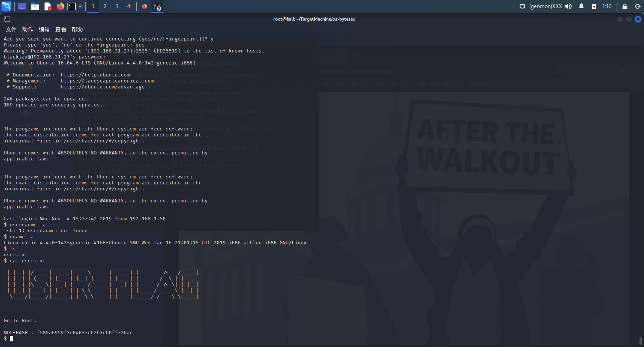Maximize the terminal window
This screenshot has width=644, height=347.
[629, 19]
